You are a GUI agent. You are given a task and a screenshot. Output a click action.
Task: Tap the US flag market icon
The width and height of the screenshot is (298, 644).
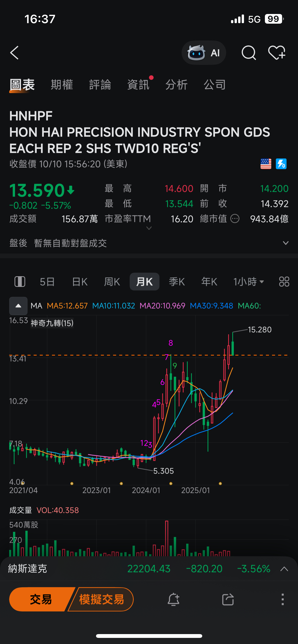pyautogui.click(x=266, y=164)
